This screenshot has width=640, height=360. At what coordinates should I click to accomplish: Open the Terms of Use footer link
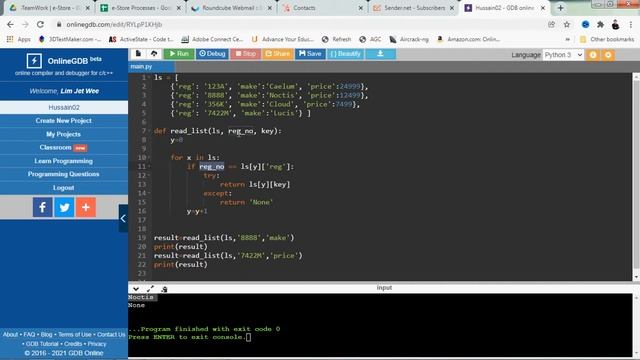coord(75,335)
